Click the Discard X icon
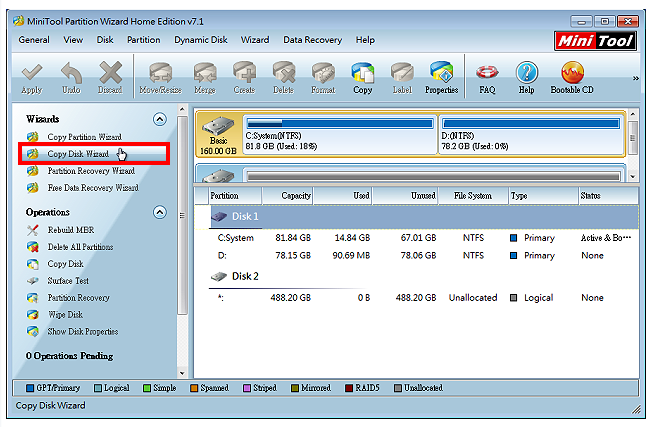This screenshot has width=658, height=427. [110, 72]
